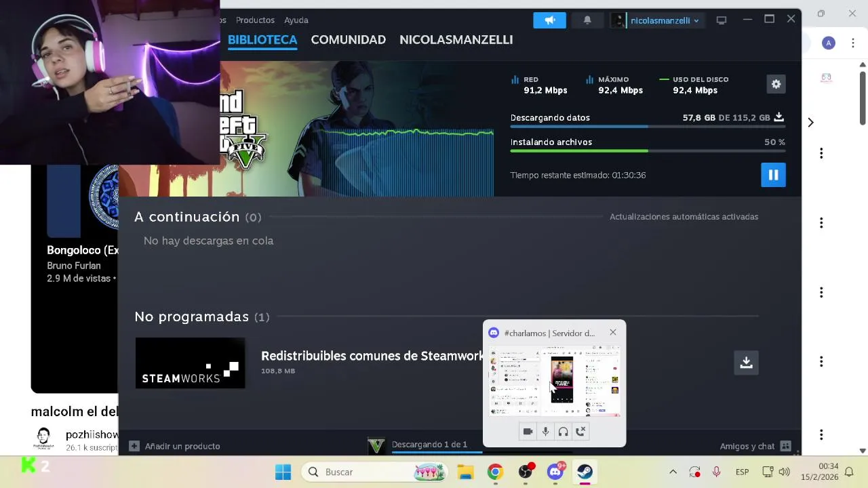Mute microphone in Discord preview popup
This screenshot has width=868, height=488.
[545, 431]
